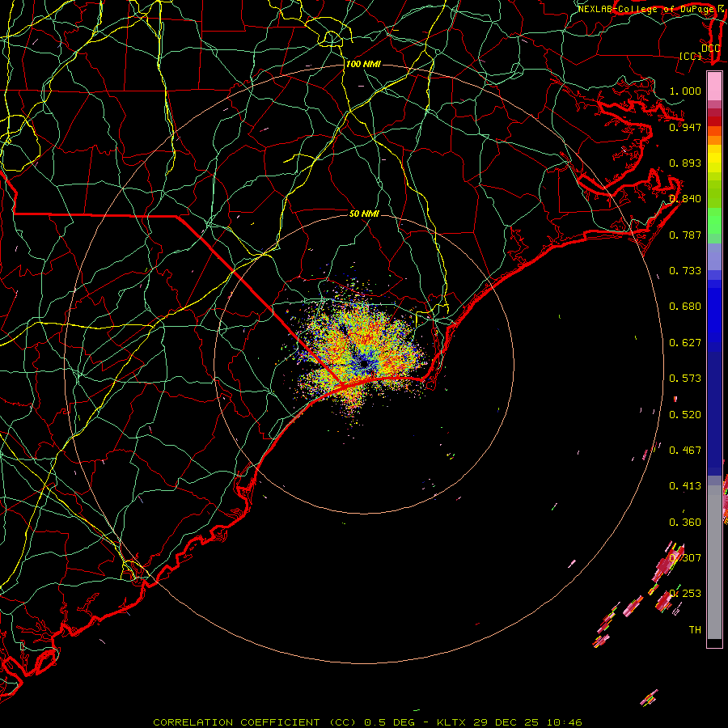Click the DCC product label
The height and width of the screenshot is (728, 728).
coord(711,48)
